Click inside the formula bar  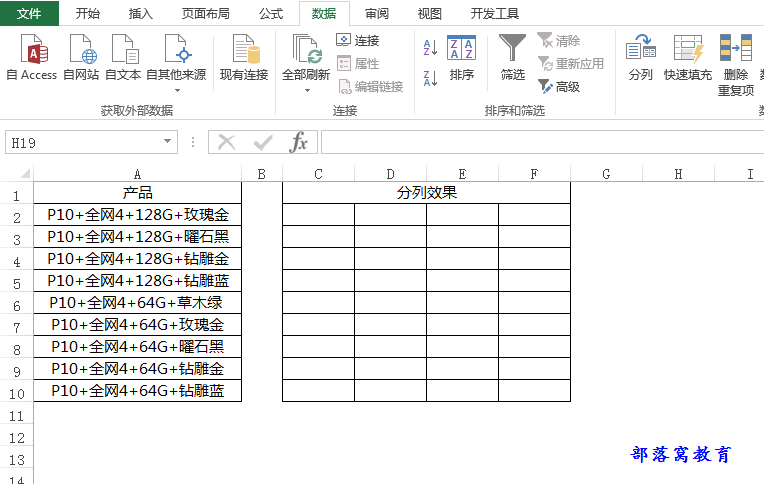coord(542,142)
